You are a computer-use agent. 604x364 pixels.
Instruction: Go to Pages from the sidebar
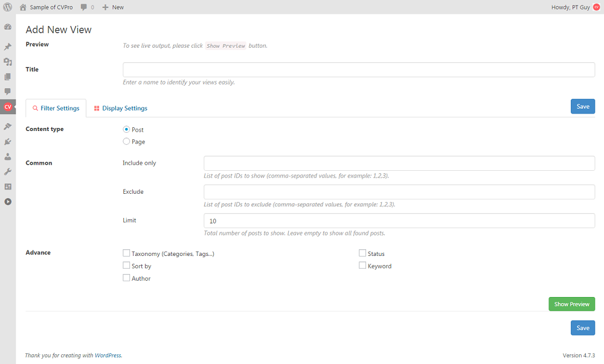[x=8, y=77]
